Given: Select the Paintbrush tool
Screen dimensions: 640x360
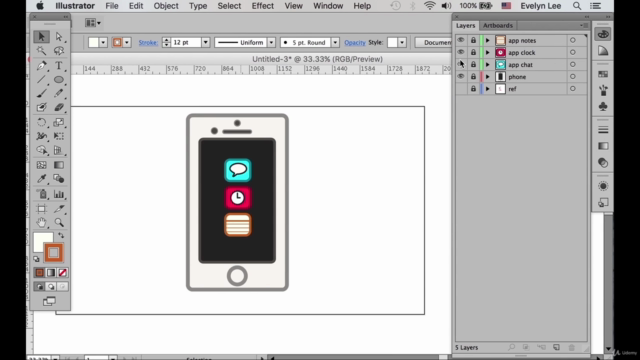Looking at the screenshot, I should (41, 93).
